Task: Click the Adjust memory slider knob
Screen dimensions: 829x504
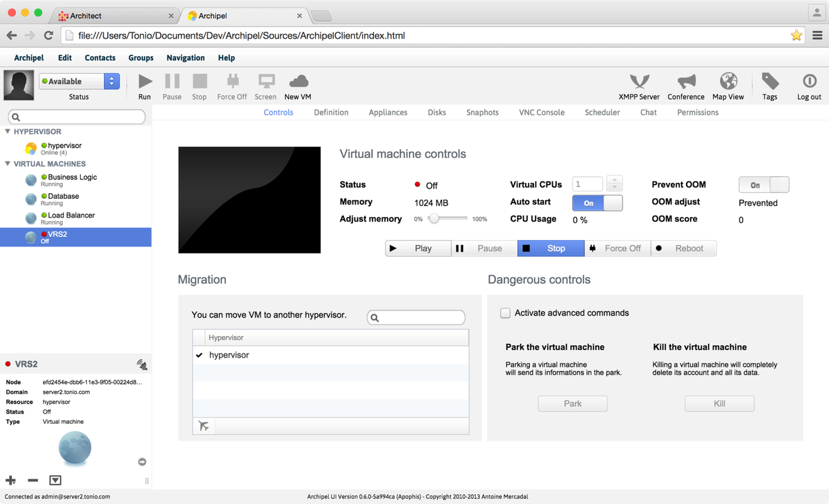Action: click(434, 219)
